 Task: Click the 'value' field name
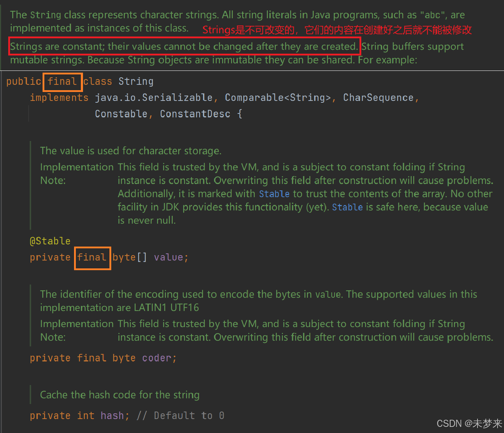click(x=168, y=257)
